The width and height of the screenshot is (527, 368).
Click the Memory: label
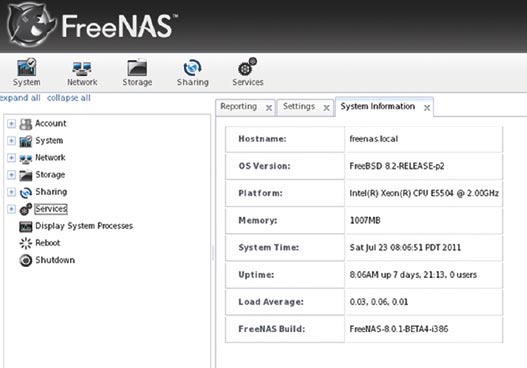(258, 220)
